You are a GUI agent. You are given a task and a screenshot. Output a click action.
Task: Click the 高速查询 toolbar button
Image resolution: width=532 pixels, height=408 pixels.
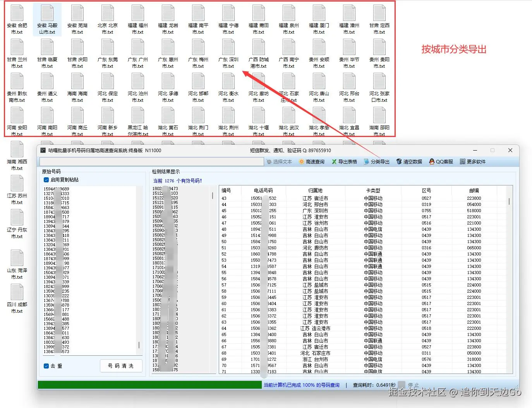312,162
